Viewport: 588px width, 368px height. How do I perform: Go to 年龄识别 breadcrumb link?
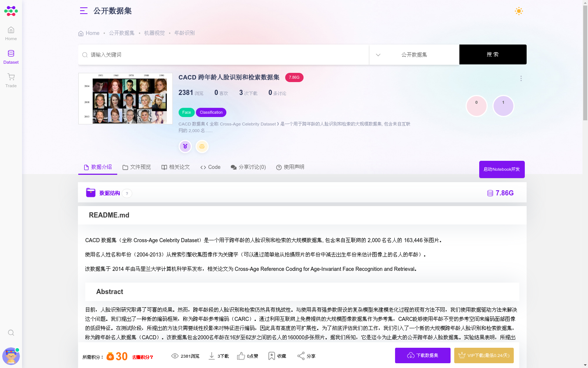(184, 33)
